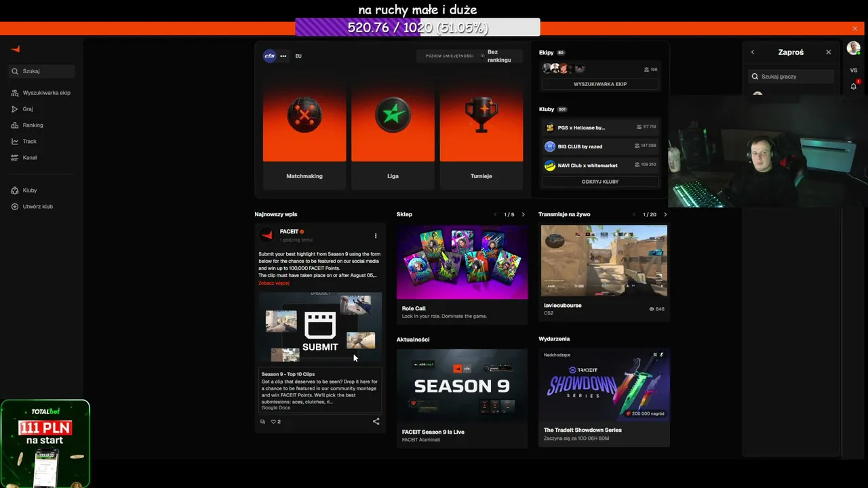
Task: Click the VS icon in the right rail
Action: click(x=853, y=70)
